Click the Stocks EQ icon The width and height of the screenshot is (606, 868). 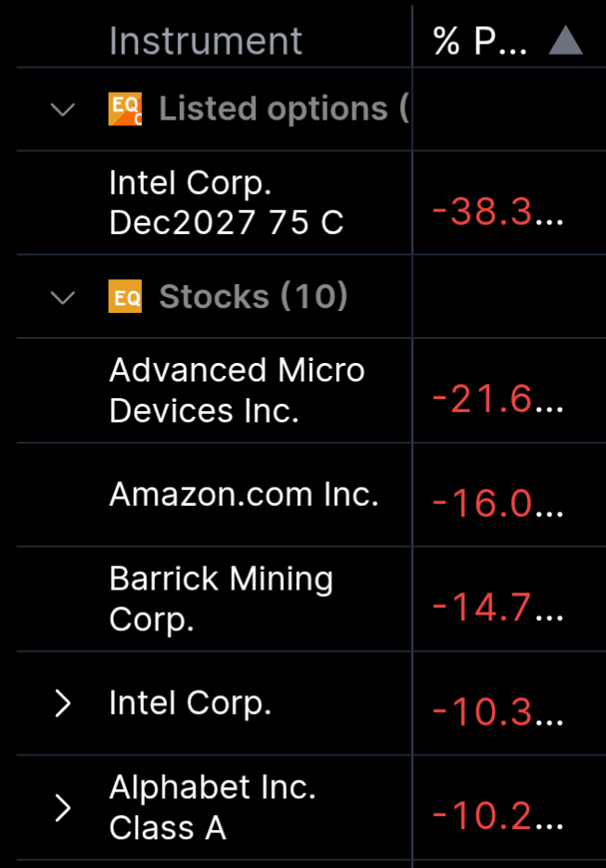[125, 297]
